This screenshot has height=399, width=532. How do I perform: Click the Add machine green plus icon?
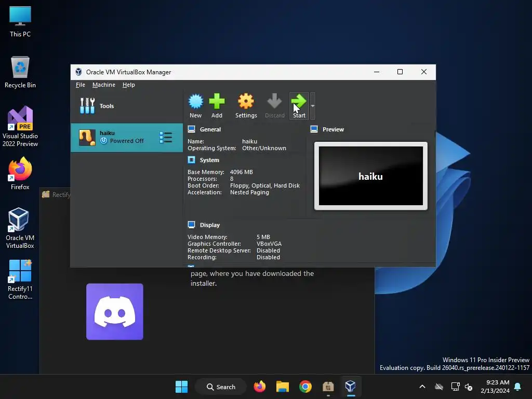(217, 106)
